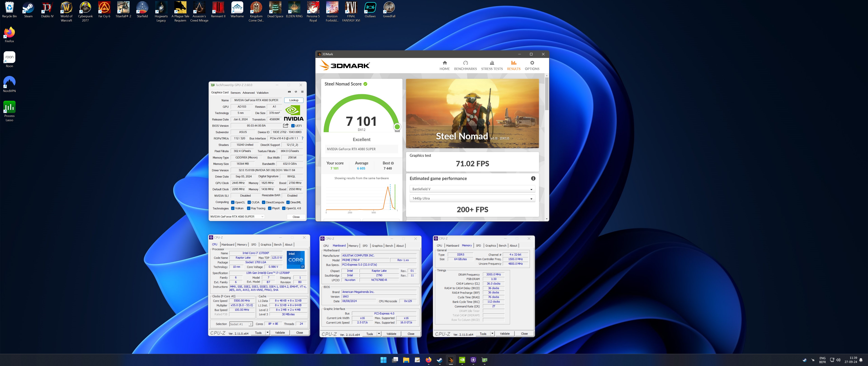
Task: Click the volume icon in system tray
Action: pyautogui.click(x=838, y=360)
